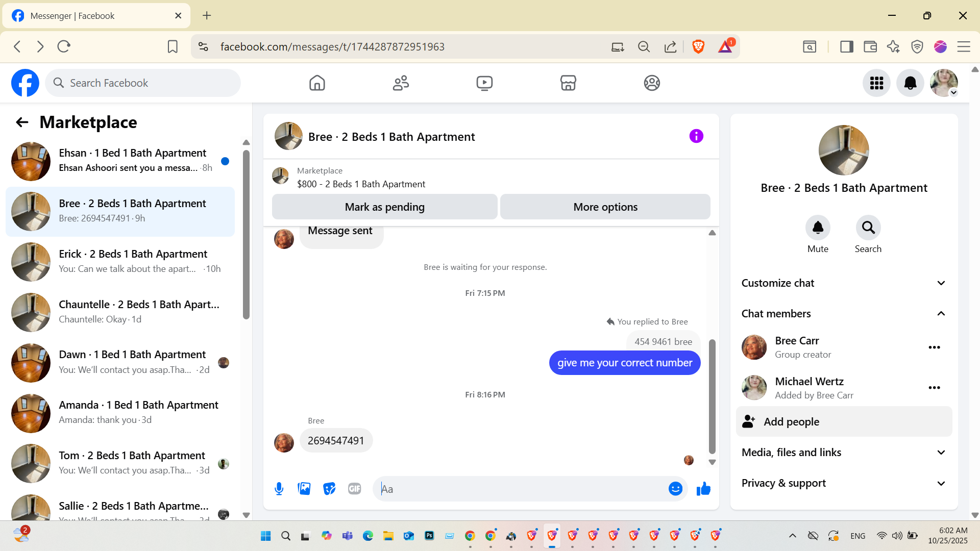The image size is (980, 551).
Task: Search in conversation magnifier button
Action: point(868,228)
